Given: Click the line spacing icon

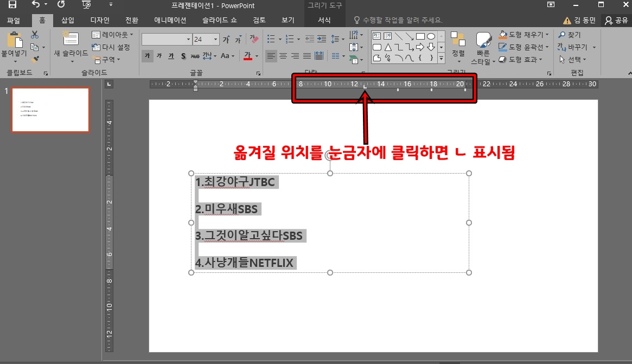Looking at the screenshot, I should click(x=335, y=39).
